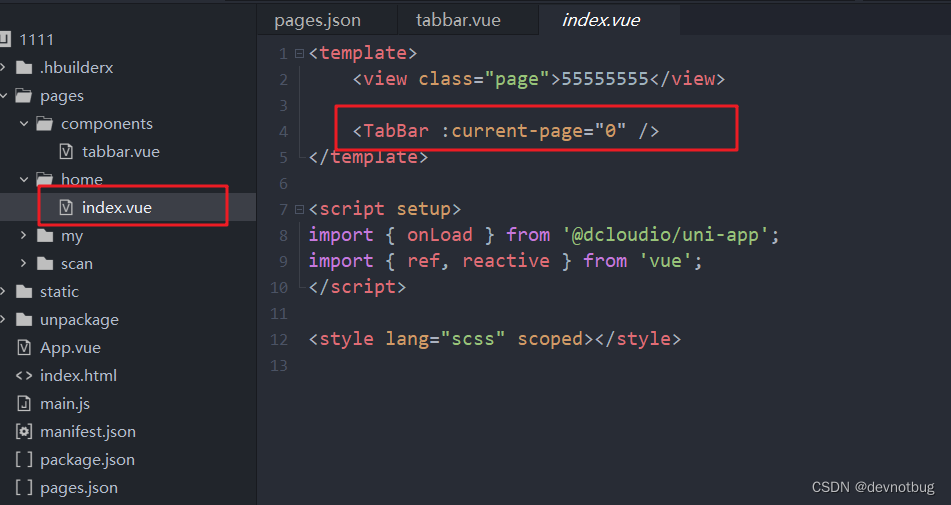Click the pages.json bracket icon in tree
951x505 pixels.
tap(24, 487)
